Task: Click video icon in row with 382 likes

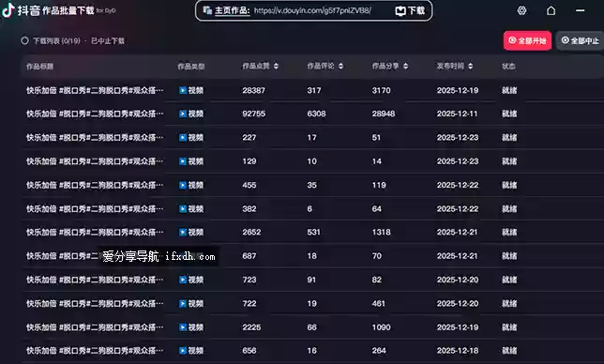Action: point(183,209)
